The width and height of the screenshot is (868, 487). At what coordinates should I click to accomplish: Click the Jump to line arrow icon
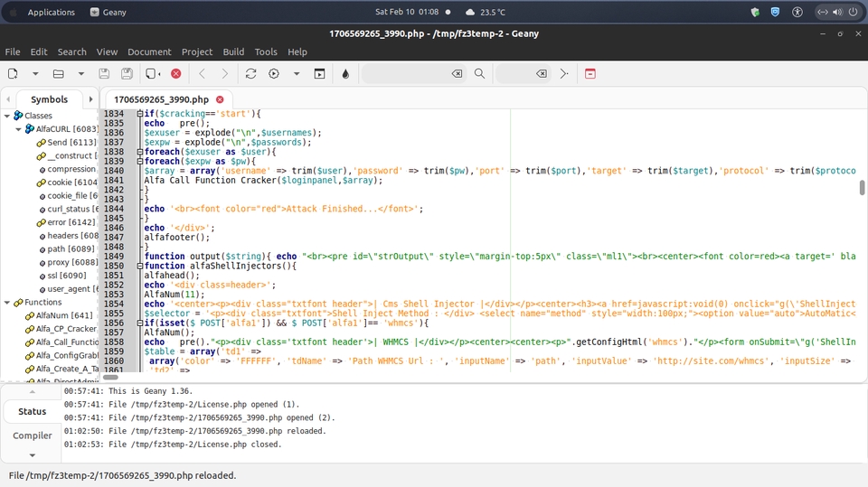click(x=564, y=73)
